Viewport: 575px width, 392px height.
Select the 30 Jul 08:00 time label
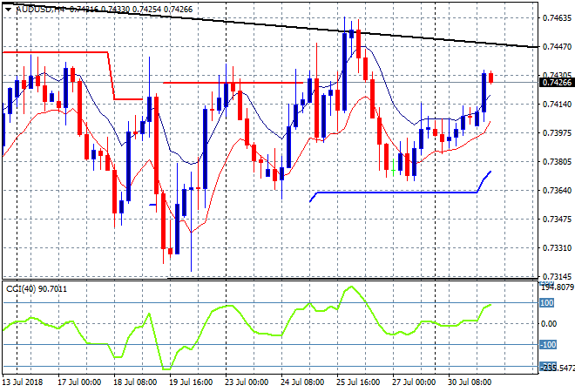coord(470,382)
